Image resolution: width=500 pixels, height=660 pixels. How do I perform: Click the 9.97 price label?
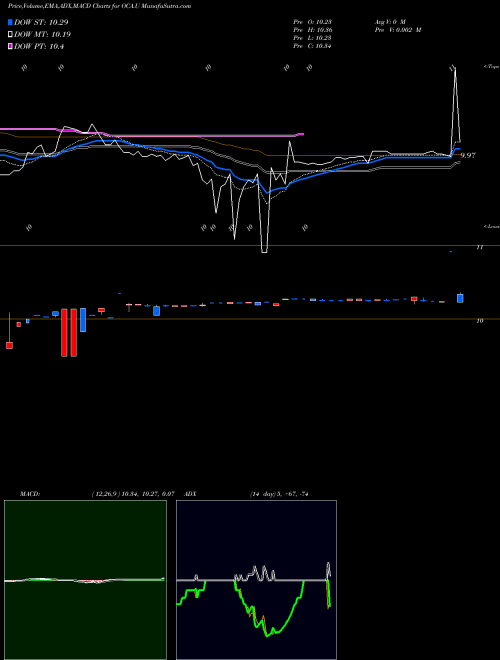(x=468, y=155)
